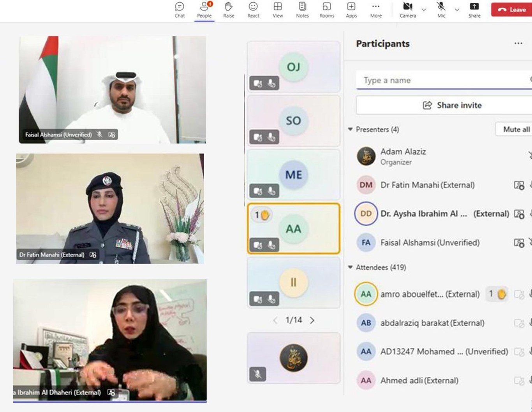Open Breakout Rooms
The height and width of the screenshot is (412, 532).
pyautogui.click(x=327, y=10)
